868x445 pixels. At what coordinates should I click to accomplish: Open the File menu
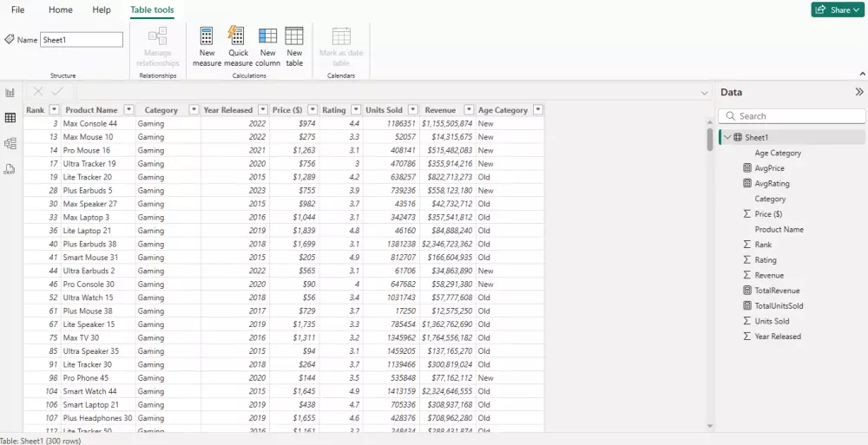coord(17,10)
